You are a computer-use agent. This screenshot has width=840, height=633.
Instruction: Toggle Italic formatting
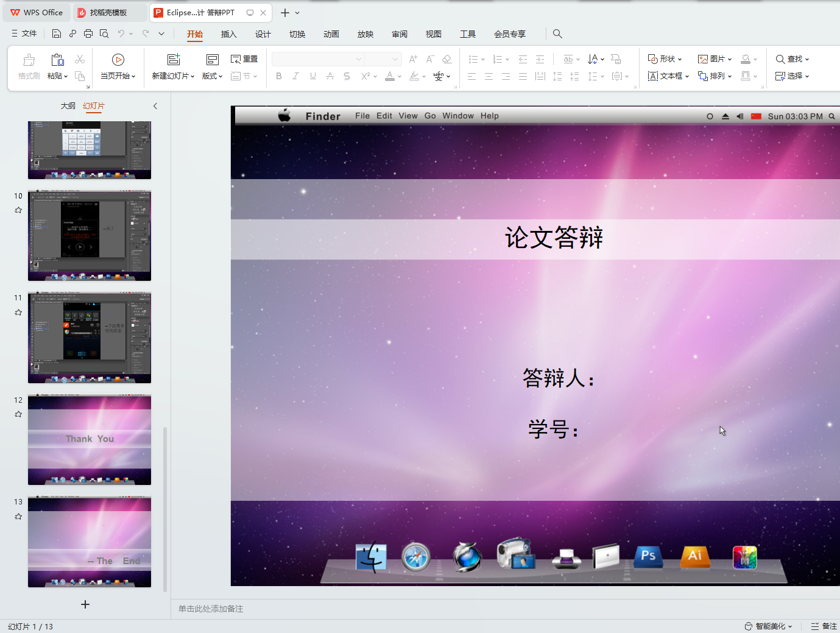pos(295,76)
